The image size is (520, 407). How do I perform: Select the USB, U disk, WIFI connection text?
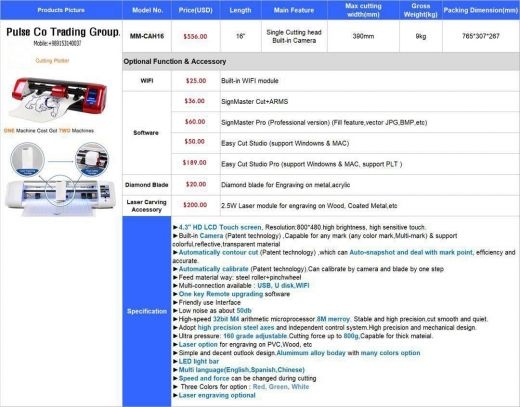[283, 286]
